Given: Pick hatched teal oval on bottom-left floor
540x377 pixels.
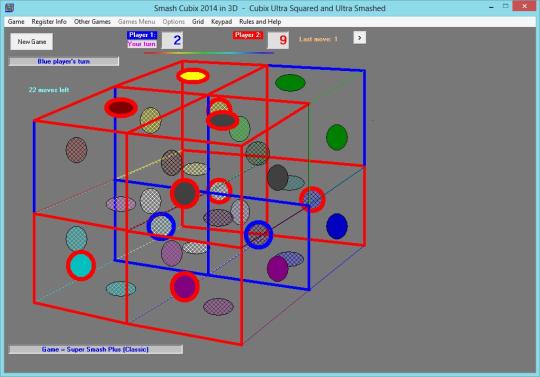Looking at the screenshot, I should point(121,289).
